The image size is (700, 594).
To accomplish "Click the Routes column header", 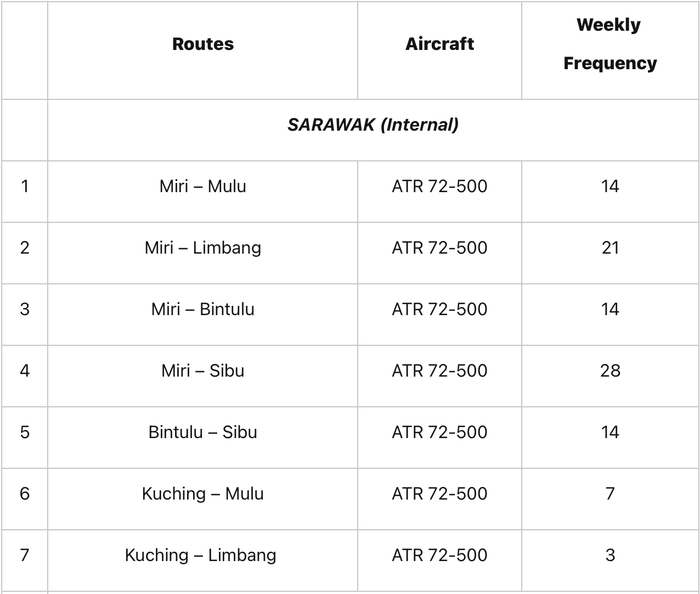I will pyautogui.click(x=203, y=44).
